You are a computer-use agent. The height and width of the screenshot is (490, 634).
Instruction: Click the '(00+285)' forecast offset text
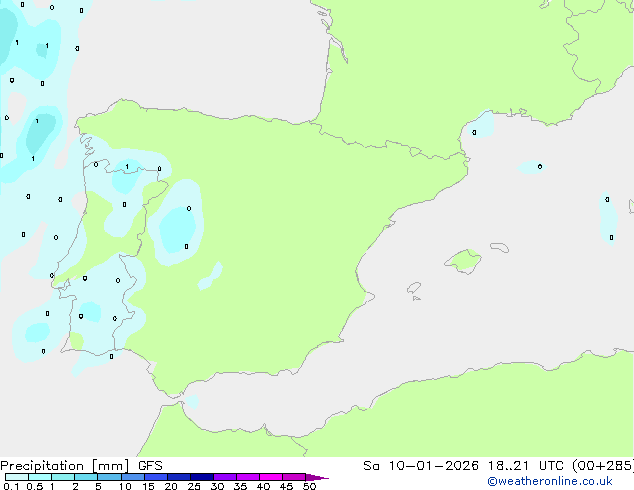tap(603, 466)
